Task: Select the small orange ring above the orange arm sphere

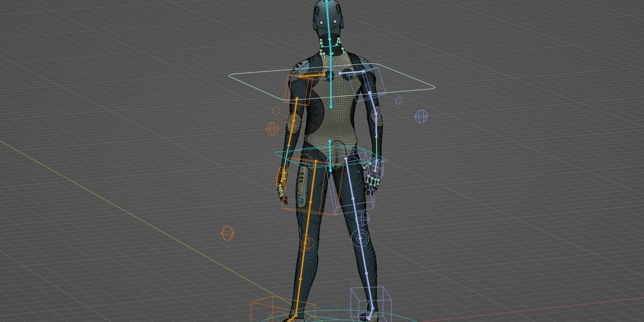Action: click(276, 111)
